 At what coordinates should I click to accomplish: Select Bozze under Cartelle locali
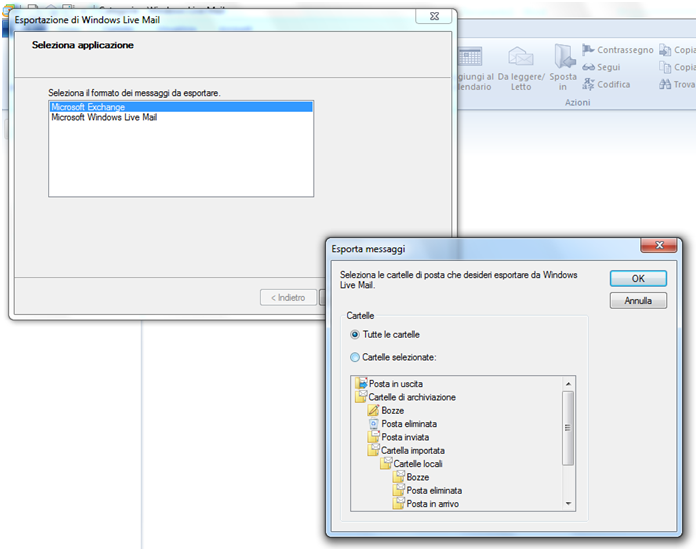[x=418, y=477]
